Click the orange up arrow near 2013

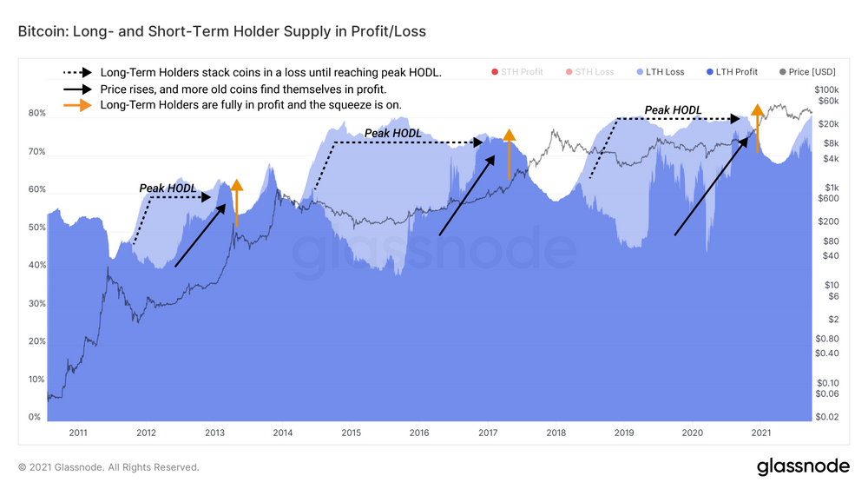pyautogui.click(x=236, y=202)
